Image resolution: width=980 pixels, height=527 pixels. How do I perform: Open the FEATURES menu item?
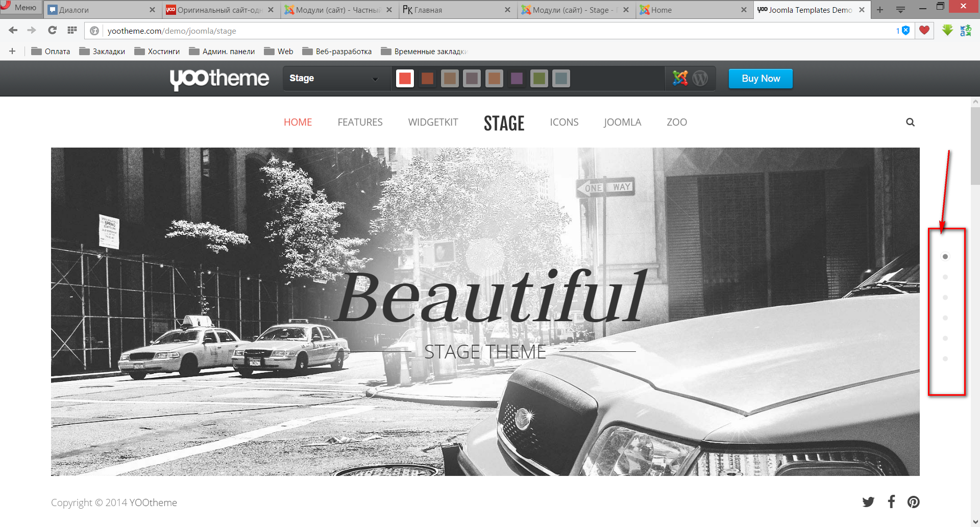(x=360, y=123)
